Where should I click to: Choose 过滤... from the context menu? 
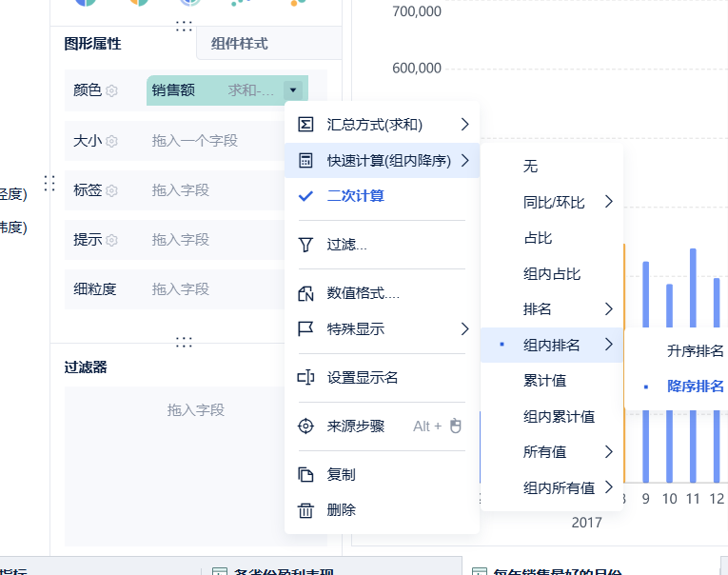coord(382,245)
